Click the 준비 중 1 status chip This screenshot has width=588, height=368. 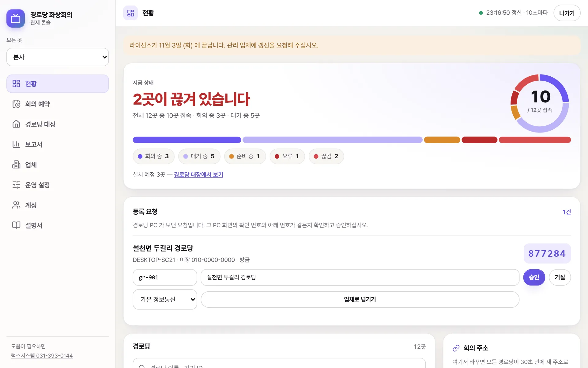click(245, 156)
